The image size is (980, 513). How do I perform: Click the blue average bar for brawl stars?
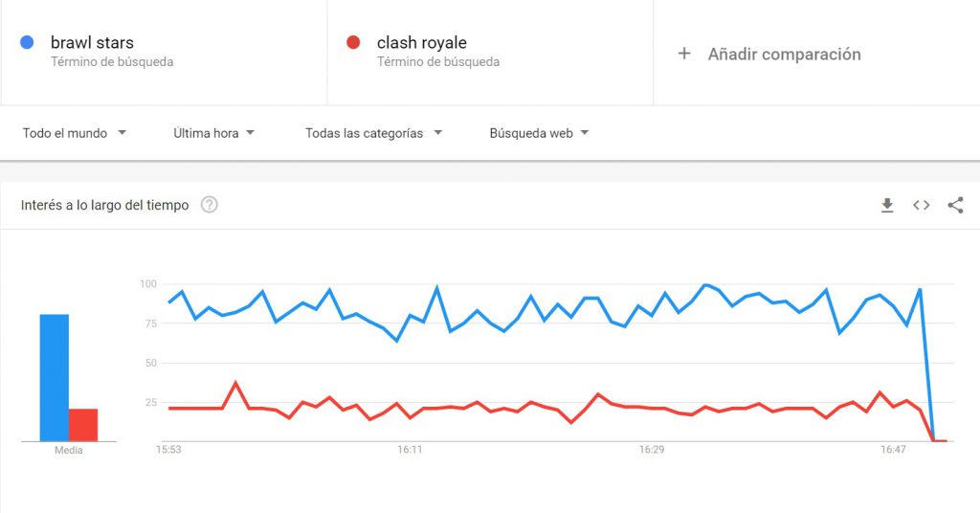click(54, 377)
